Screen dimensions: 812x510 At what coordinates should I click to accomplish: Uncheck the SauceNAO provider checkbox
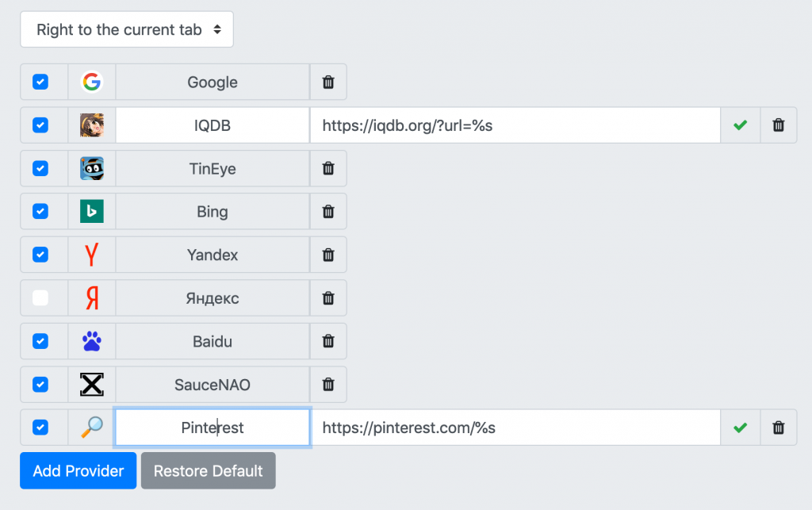point(40,384)
